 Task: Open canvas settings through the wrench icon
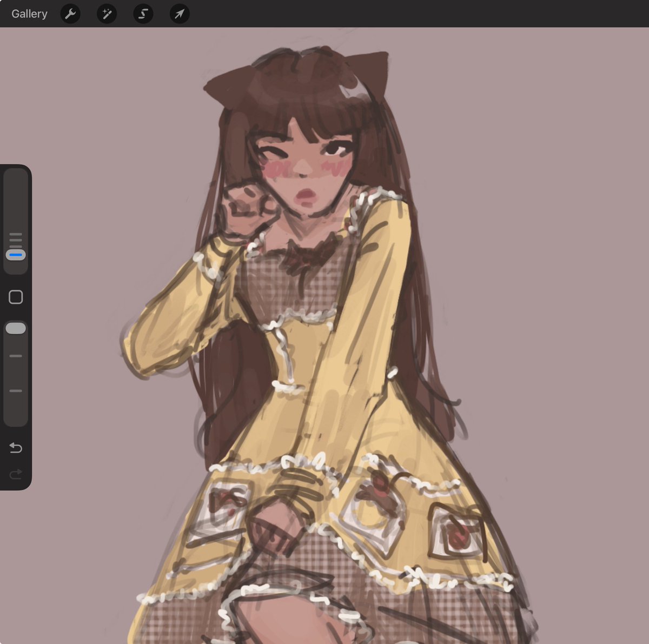point(70,14)
